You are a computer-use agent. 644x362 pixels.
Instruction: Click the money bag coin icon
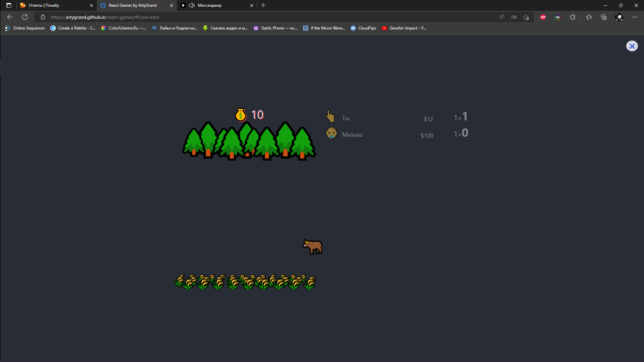(x=241, y=115)
